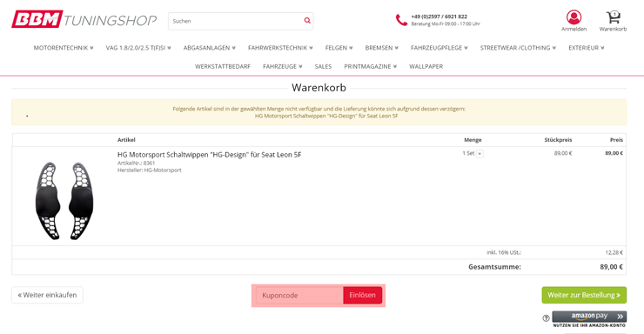Click the ArtikelNr.: 8361 text
The width and height of the screenshot is (644, 334).
pyautogui.click(x=137, y=163)
